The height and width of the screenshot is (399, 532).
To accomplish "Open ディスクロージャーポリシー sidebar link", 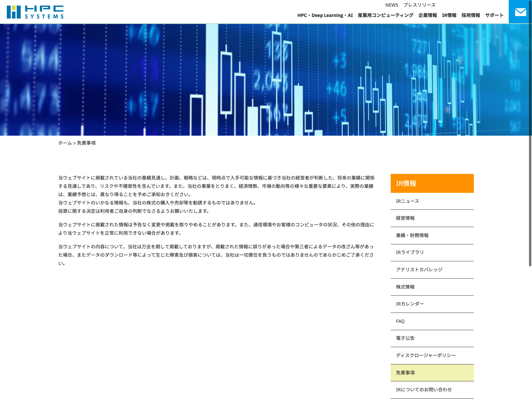I will [x=426, y=355].
